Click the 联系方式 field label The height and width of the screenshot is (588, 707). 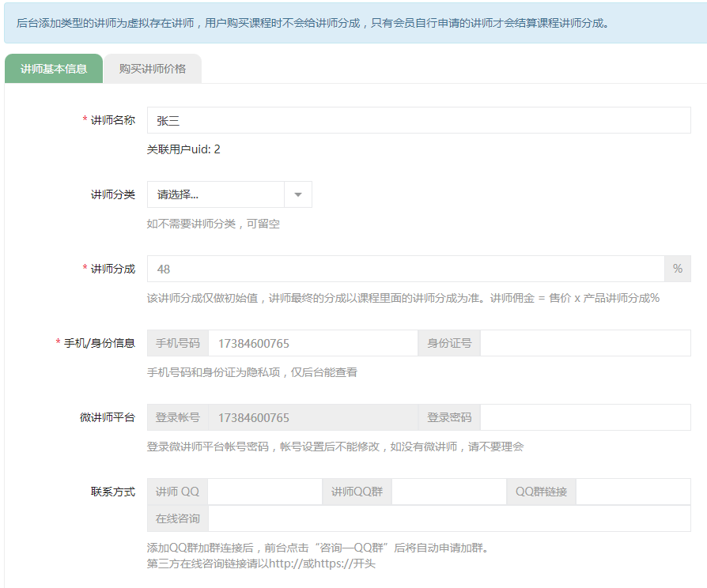point(113,492)
